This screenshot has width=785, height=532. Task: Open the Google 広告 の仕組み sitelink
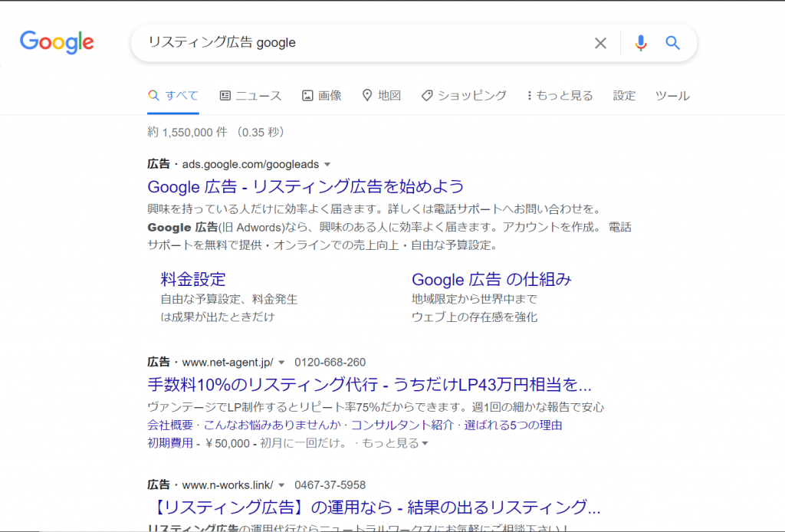tap(491, 279)
